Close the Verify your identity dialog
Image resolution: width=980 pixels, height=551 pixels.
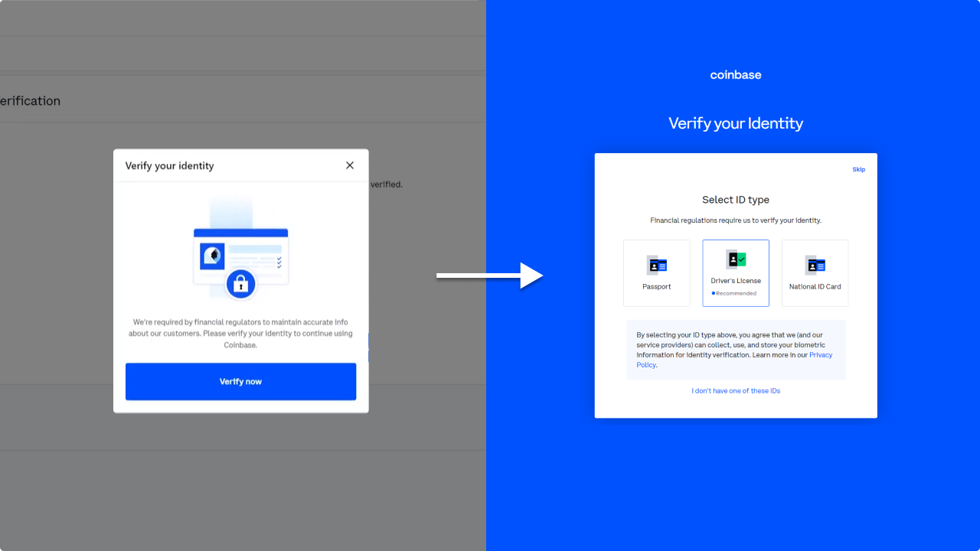tap(350, 165)
